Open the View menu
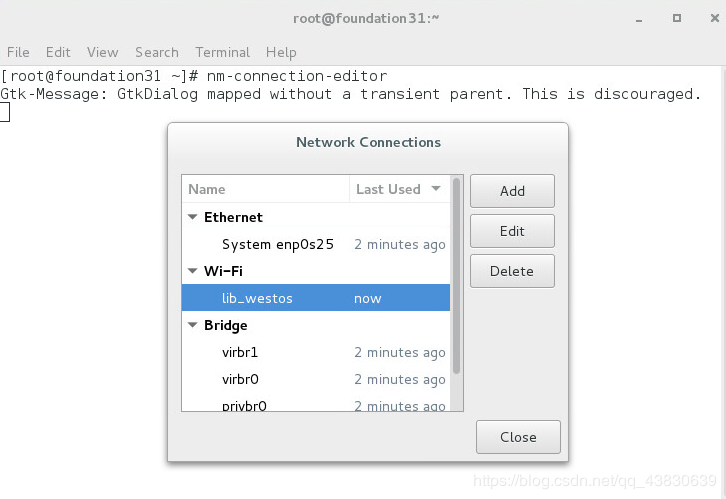 pyautogui.click(x=102, y=52)
